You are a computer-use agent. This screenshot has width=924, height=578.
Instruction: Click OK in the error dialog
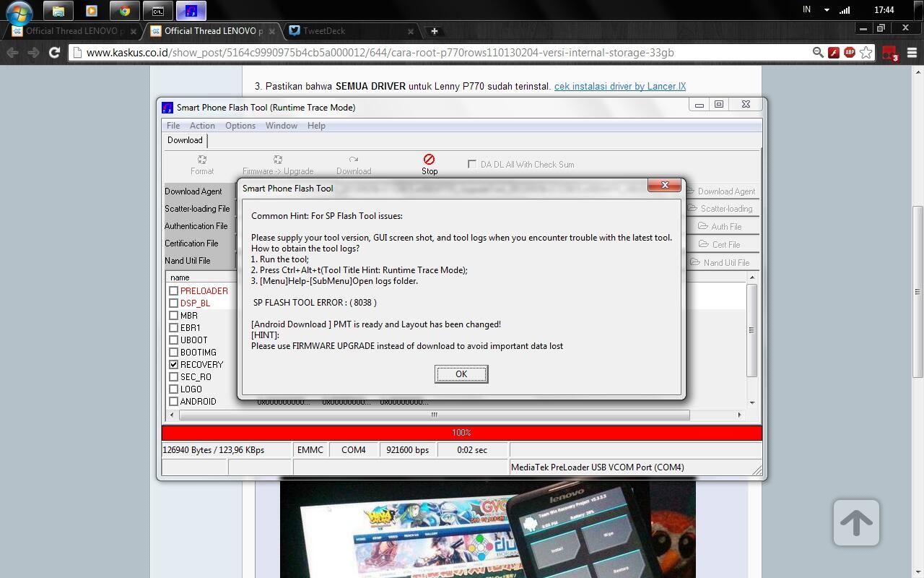(461, 374)
